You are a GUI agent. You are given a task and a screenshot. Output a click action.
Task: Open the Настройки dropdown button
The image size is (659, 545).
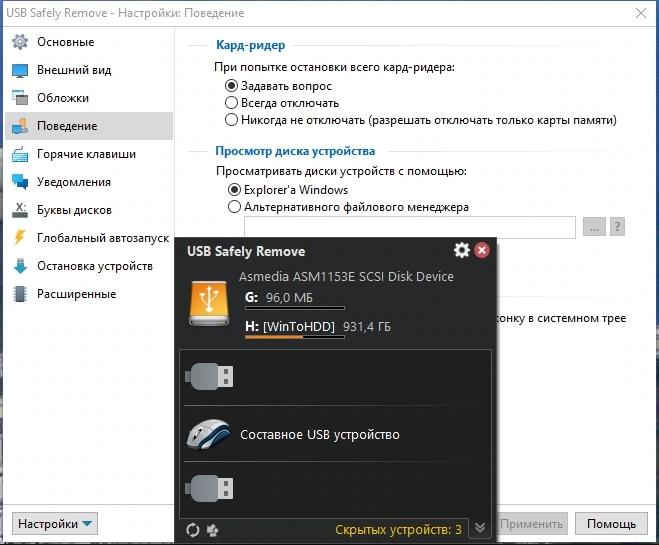(55, 524)
